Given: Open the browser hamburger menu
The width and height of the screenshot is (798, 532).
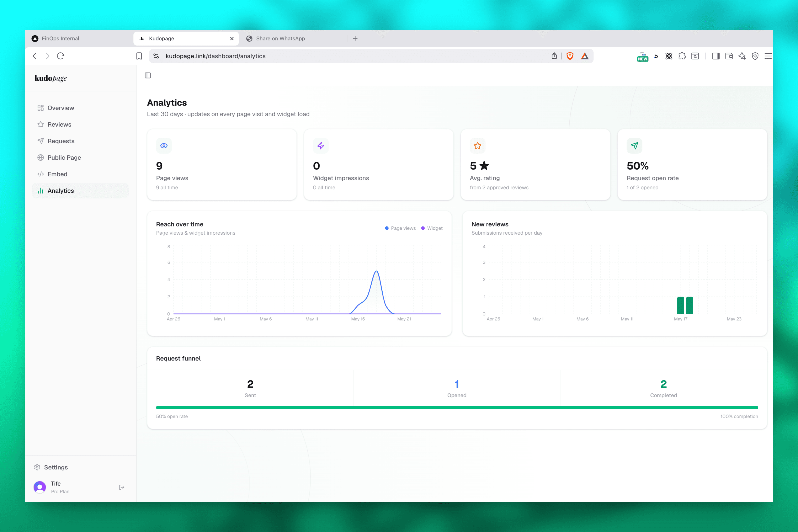Looking at the screenshot, I should click(768, 56).
